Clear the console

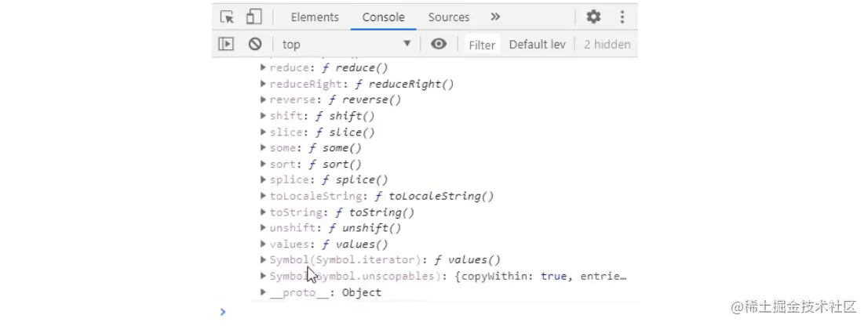(255, 45)
